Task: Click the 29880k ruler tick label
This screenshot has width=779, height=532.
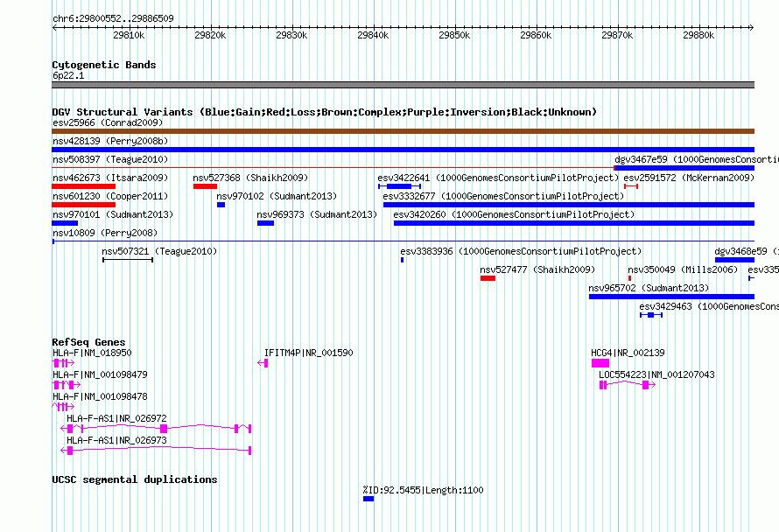Action: coord(698,35)
